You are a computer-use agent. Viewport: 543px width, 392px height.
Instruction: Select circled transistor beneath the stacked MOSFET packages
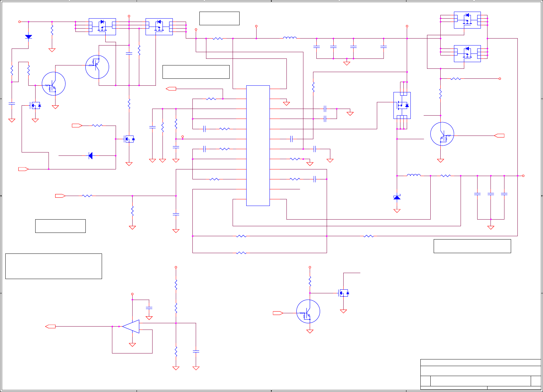tap(442, 134)
